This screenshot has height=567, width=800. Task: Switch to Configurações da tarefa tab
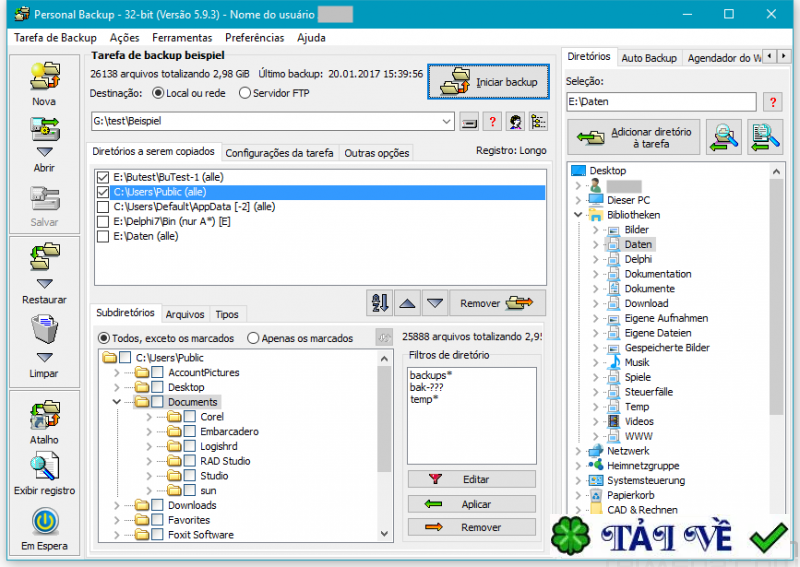click(280, 153)
